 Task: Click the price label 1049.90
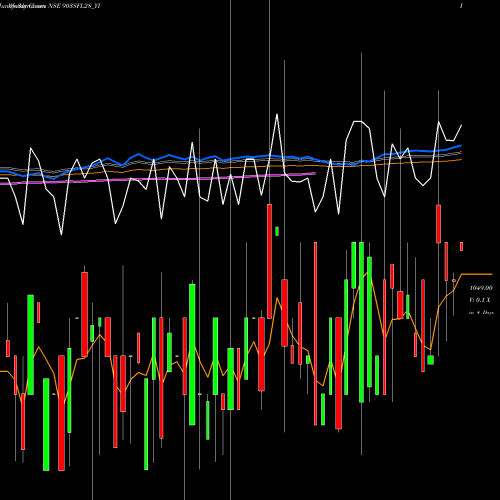point(481,288)
